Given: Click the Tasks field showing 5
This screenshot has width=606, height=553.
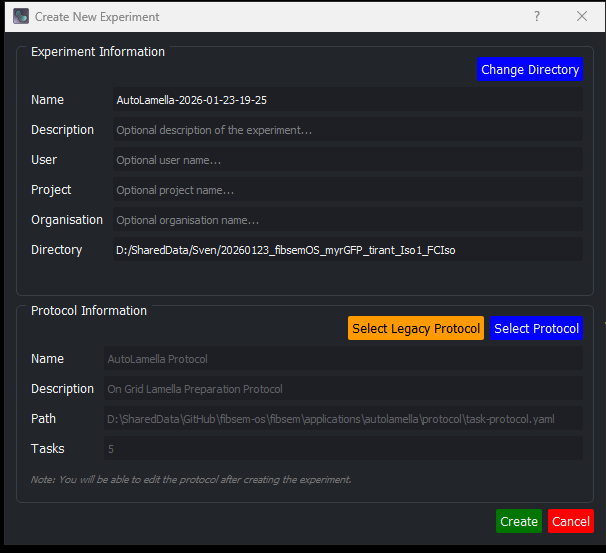Looking at the screenshot, I should click(342, 449).
